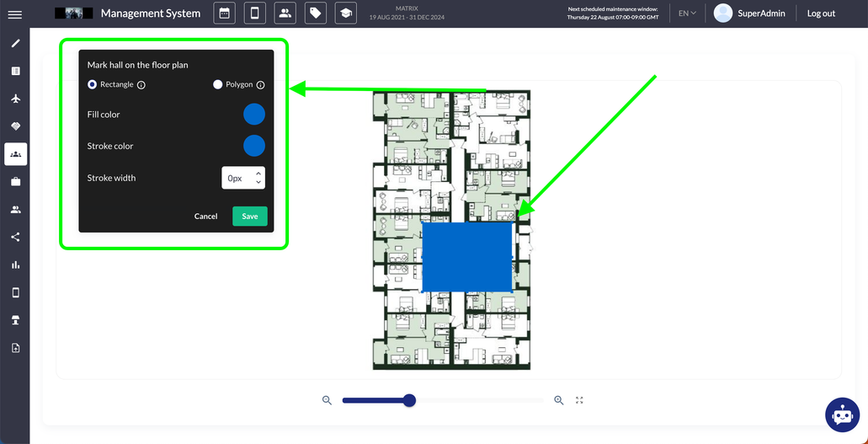Open the highlighted group meeting sidebar icon
This screenshot has height=444, width=868.
coord(15,154)
